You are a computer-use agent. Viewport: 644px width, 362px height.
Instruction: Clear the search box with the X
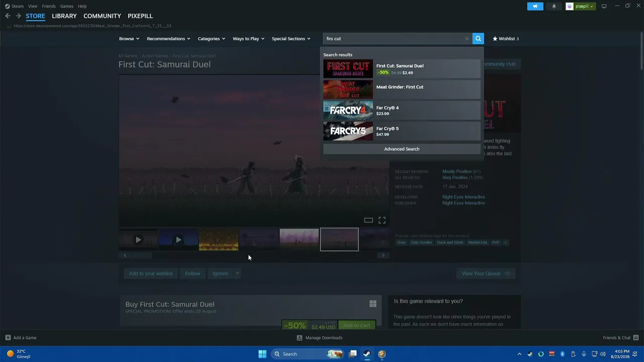tap(467, 39)
